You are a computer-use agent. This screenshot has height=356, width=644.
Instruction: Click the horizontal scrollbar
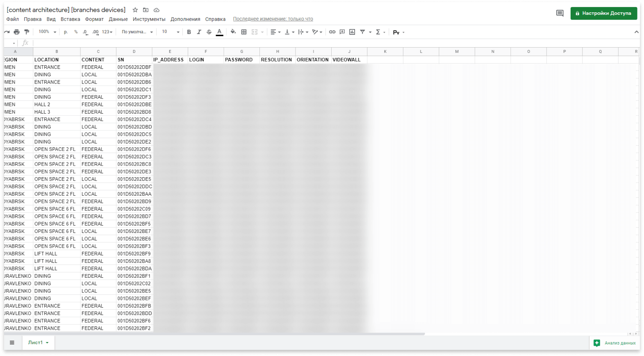pos(214,334)
